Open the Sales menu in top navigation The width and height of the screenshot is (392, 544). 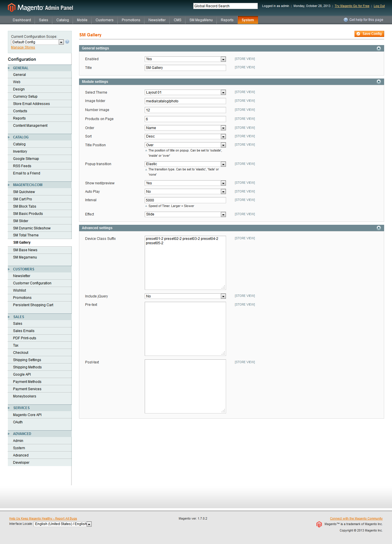(x=44, y=20)
